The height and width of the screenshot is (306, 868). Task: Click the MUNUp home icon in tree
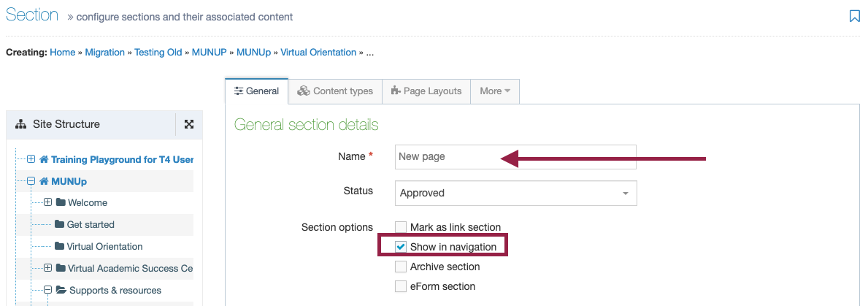[45, 182]
